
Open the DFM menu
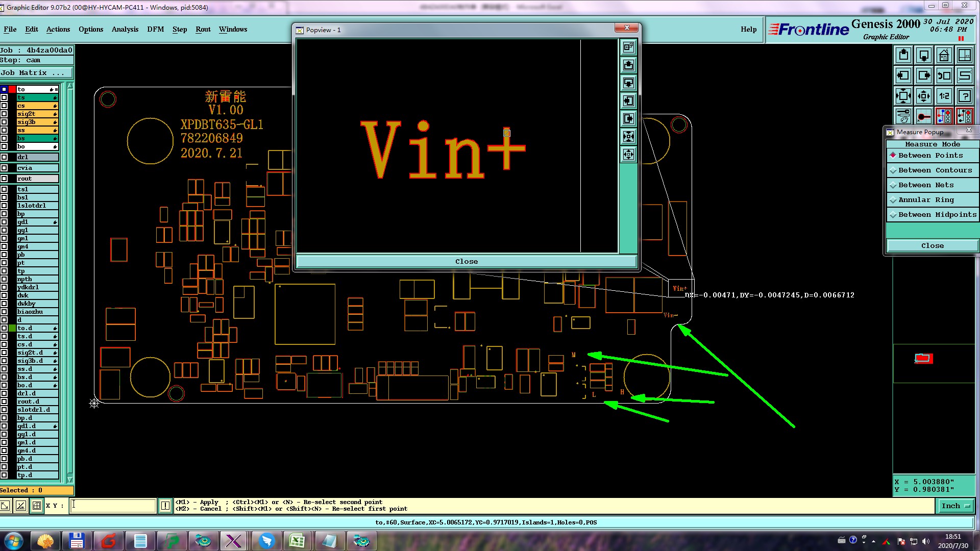tap(155, 29)
